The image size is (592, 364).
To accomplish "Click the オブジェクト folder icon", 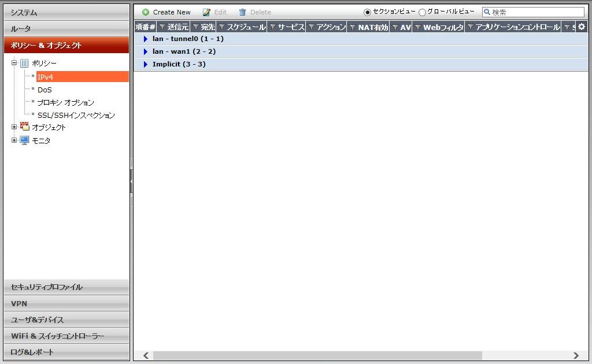I will 24,127.
